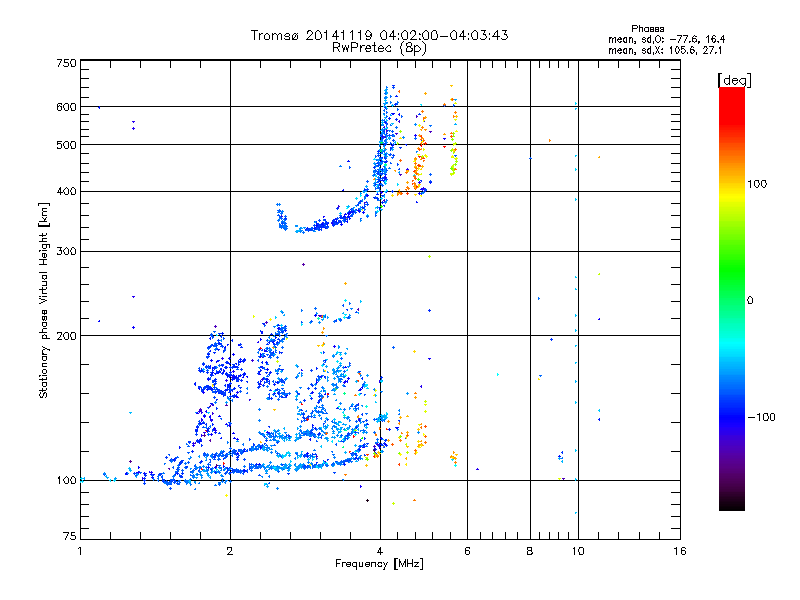Click the 'Phases' header text
Screen dimensions: 800x600
coord(647,29)
